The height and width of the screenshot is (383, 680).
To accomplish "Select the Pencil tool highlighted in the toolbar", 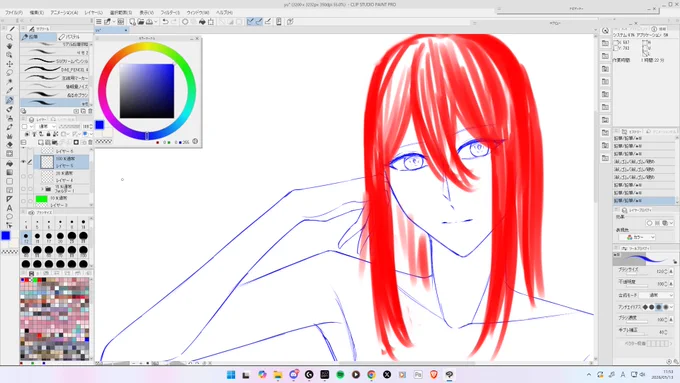I will click(9, 100).
